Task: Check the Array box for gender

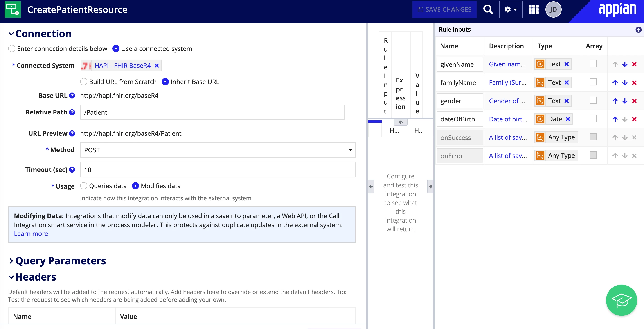Action: 593,101
